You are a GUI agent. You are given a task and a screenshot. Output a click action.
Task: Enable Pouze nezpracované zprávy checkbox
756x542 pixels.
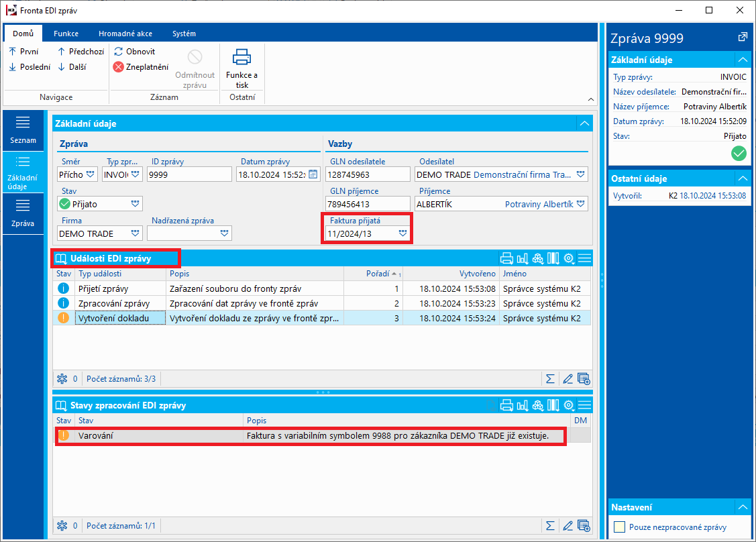(620, 527)
